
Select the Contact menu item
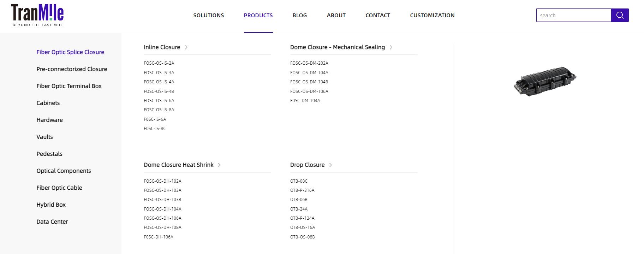(377, 15)
